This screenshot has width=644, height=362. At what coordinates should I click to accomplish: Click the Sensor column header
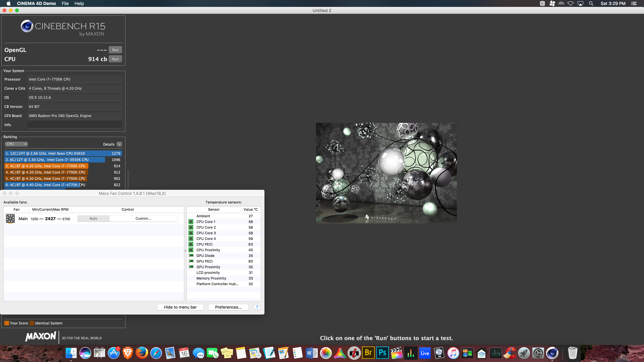click(x=214, y=209)
